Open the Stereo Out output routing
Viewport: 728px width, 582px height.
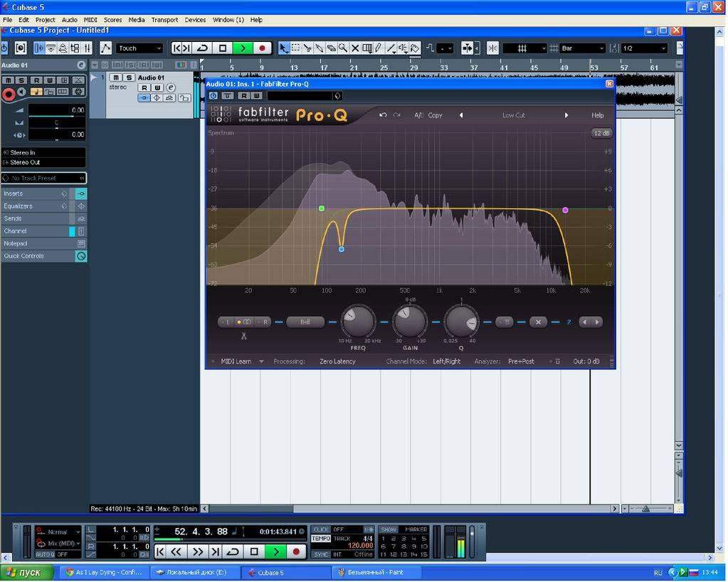[43, 162]
